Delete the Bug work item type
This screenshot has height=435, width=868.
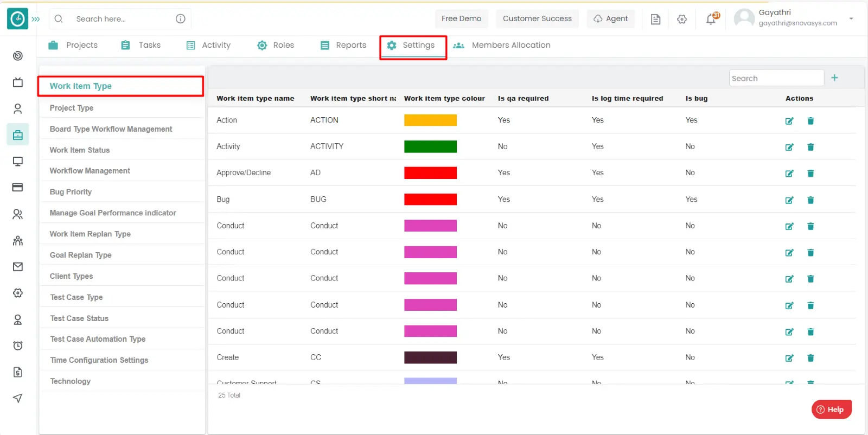(810, 200)
